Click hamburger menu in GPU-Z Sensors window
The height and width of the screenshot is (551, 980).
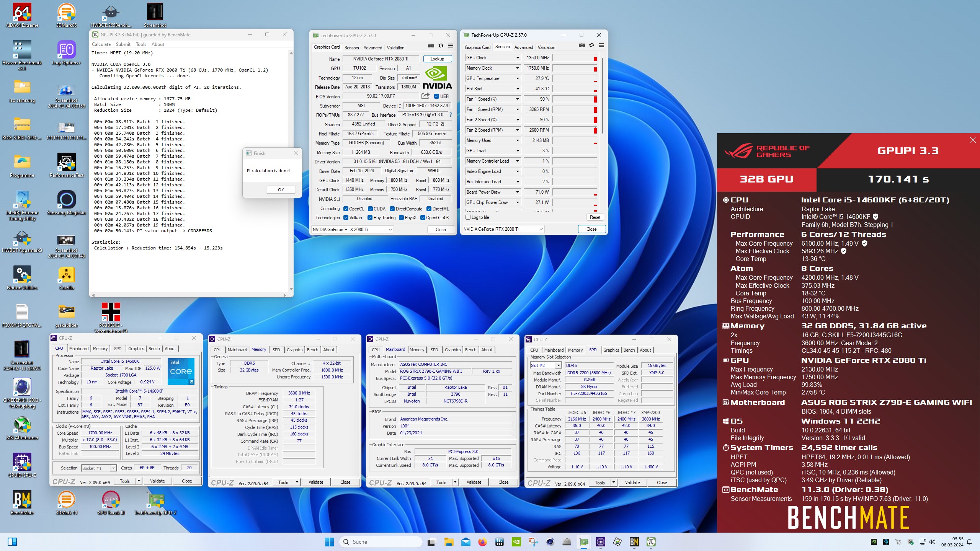pyautogui.click(x=601, y=45)
